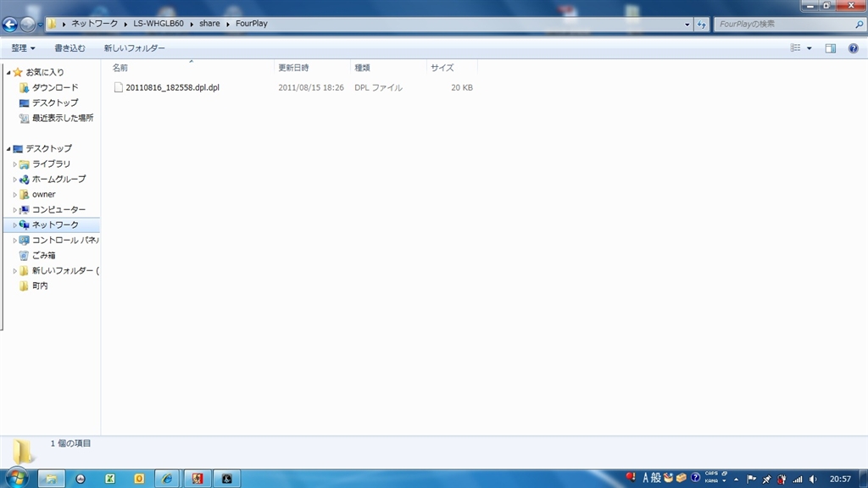Refresh the FourPlay folder view
Viewport: 868px width, 488px height.
pos(701,25)
